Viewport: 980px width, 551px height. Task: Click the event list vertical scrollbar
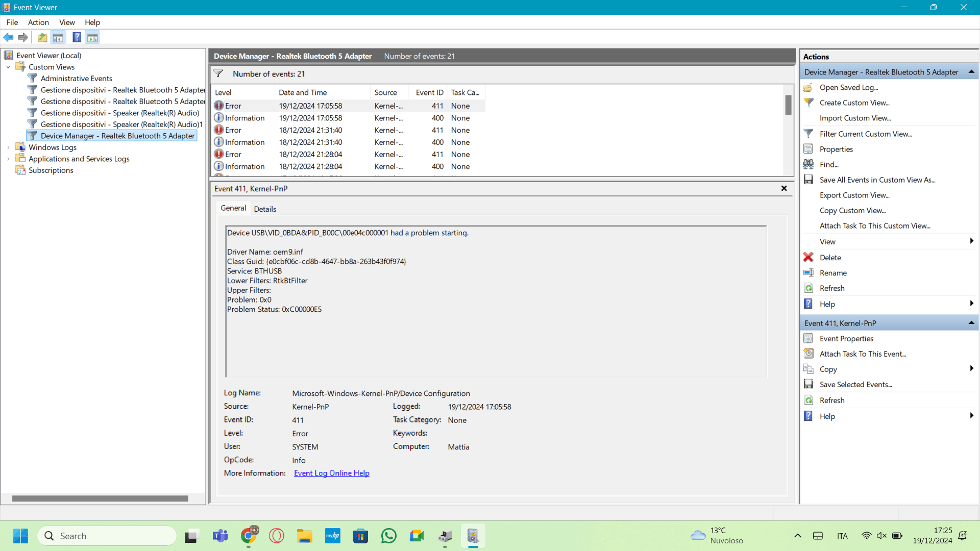click(x=789, y=131)
